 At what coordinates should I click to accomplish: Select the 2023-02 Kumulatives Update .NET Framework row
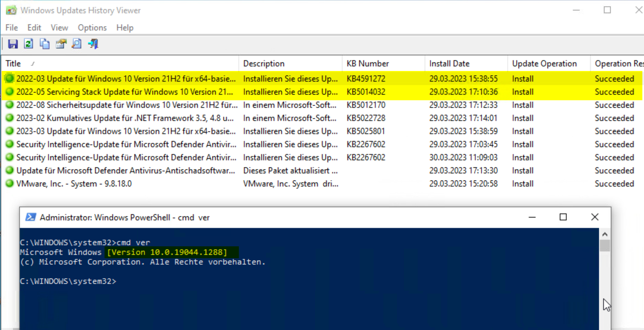323,118
